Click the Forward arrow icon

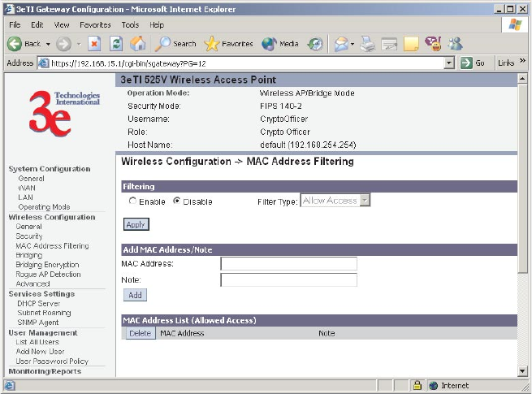[x=63, y=44]
